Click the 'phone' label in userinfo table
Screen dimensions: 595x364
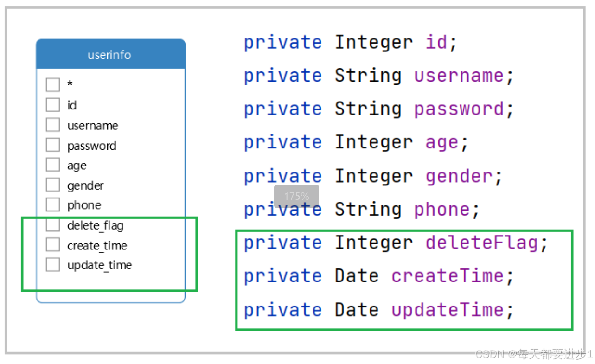coord(84,205)
